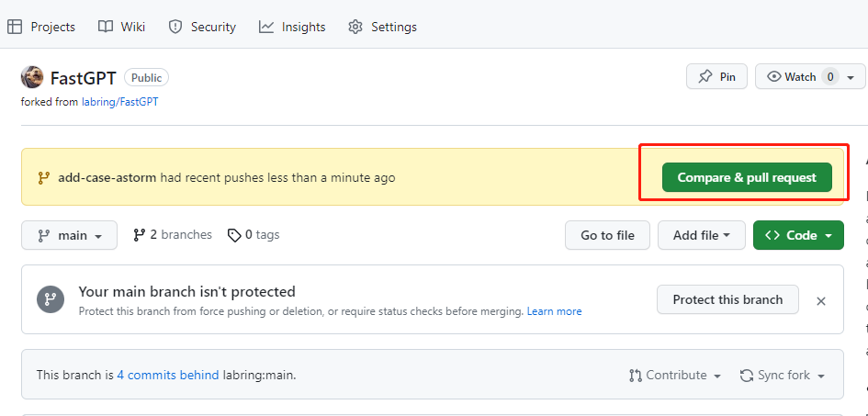
Task: Click the branch icon beside add-case-astorm
Action: pyautogui.click(x=44, y=178)
